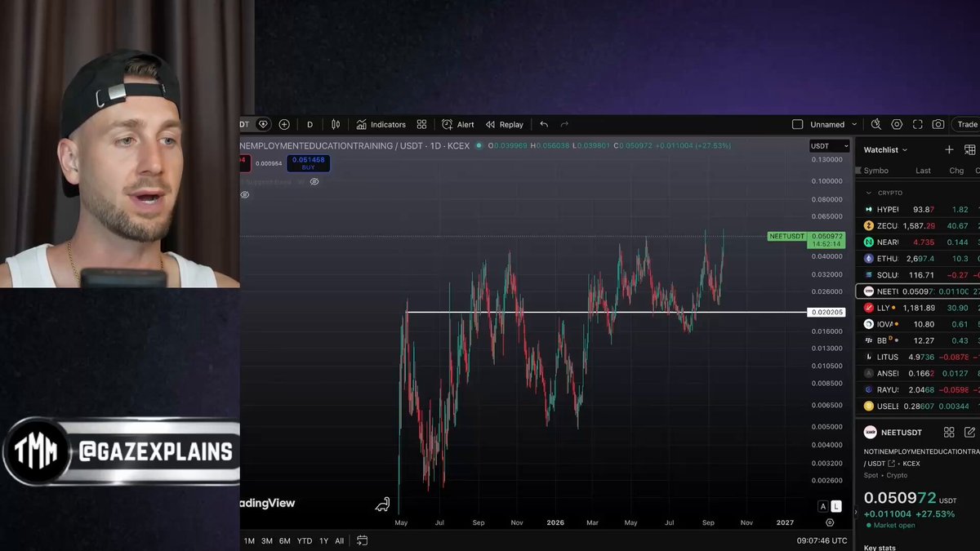The height and width of the screenshot is (551, 980).
Task: Select the 6M time range
Action: tap(285, 540)
